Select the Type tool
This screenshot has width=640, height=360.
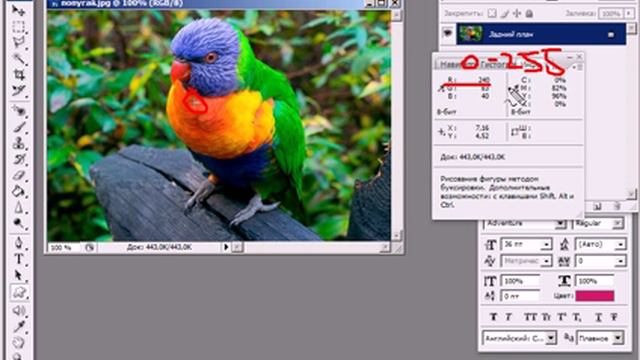pyautogui.click(x=18, y=259)
